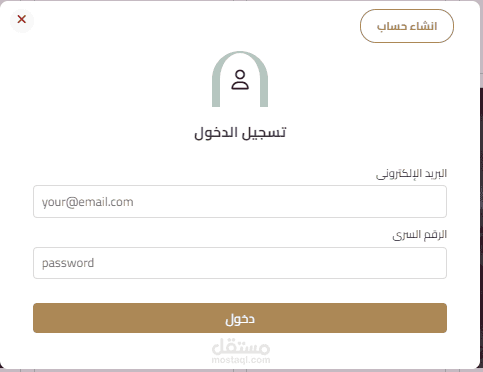Open the انشاء حساب create account button

coord(407,26)
